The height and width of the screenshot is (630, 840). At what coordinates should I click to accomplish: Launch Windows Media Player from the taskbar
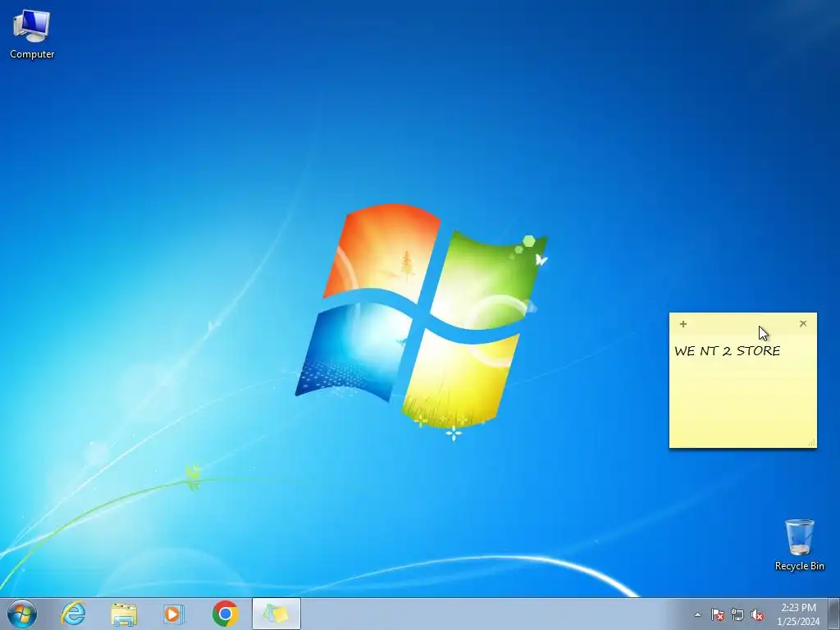click(x=174, y=614)
